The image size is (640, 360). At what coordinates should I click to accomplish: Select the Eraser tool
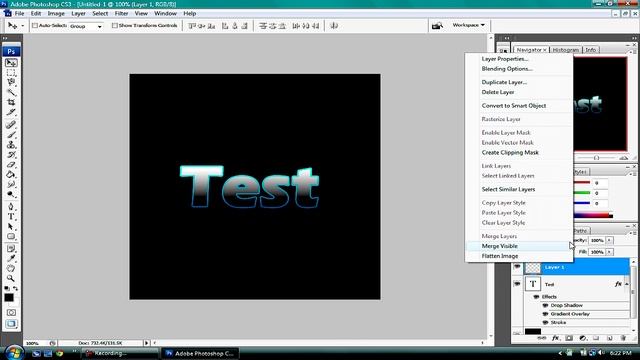coord(11,164)
